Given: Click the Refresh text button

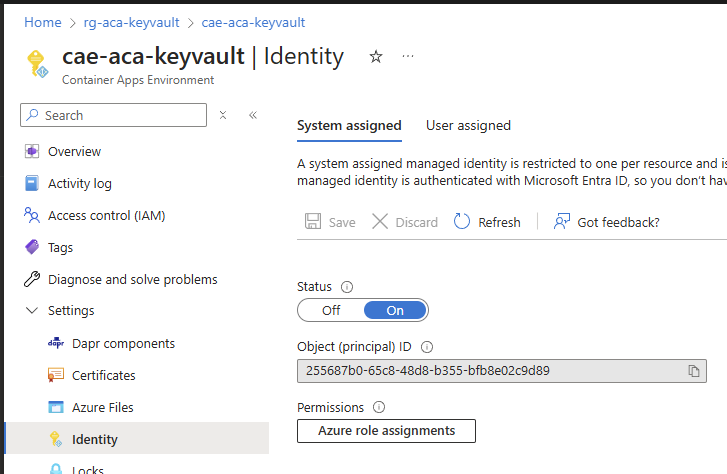Looking at the screenshot, I should pos(499,223).
